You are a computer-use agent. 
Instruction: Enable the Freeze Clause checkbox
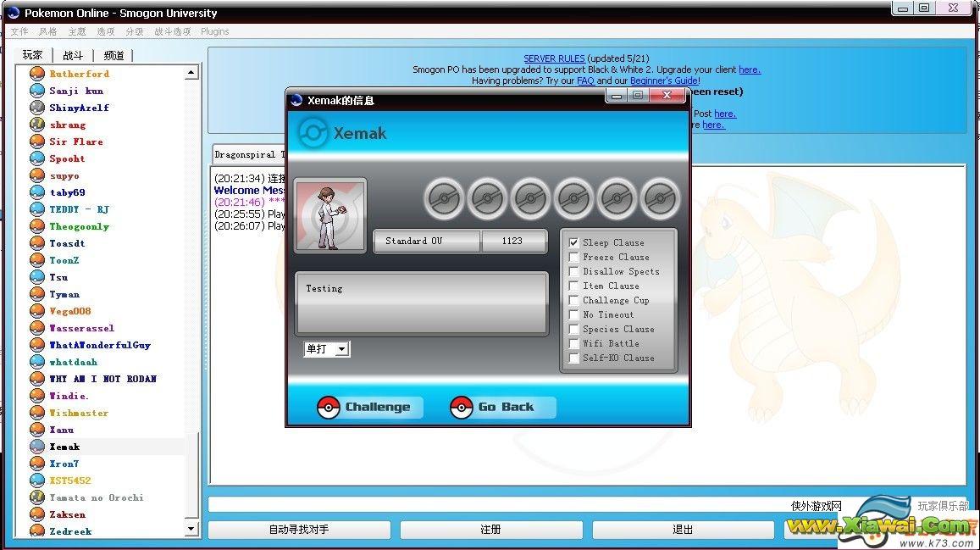tap(573, 257)
